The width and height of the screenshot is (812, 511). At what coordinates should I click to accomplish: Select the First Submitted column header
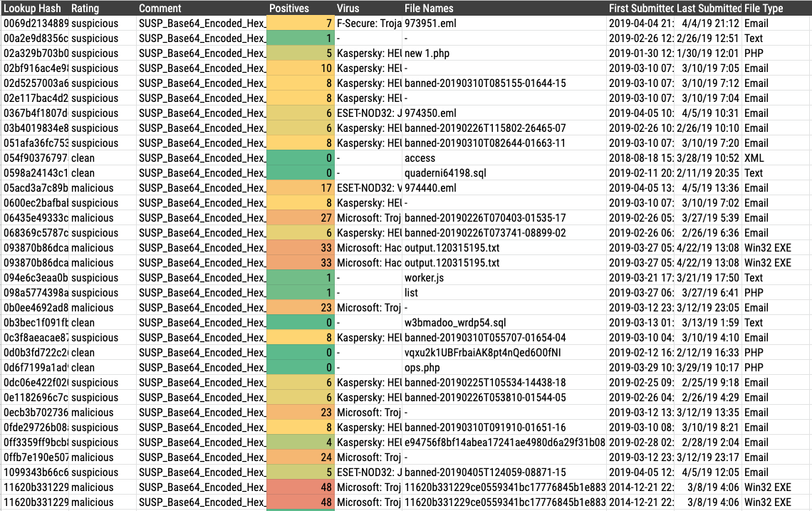point(641,9)
